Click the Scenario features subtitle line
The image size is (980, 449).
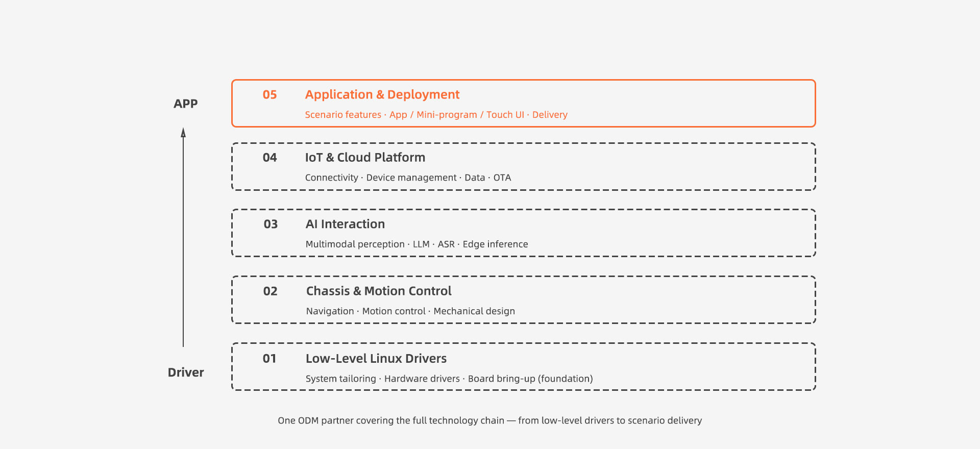coord(436,115)
